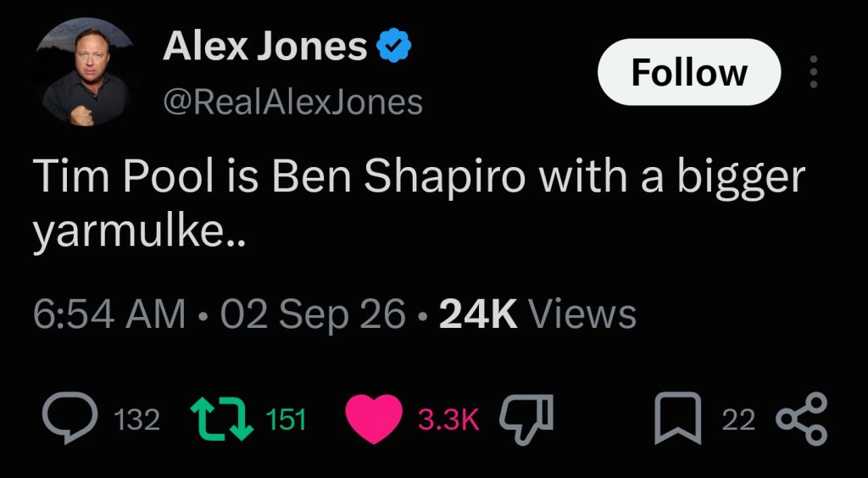Click the tweet text about Tim Pool
868x478 pixels.
point(418,206)
